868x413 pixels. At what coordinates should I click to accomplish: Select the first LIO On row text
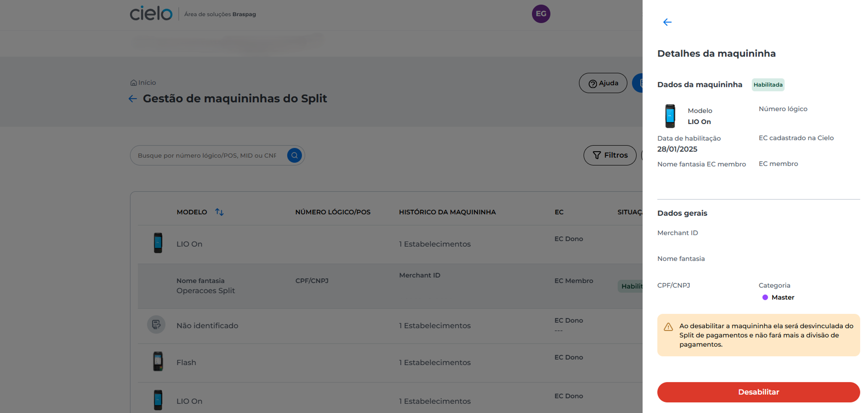[189, 244]
